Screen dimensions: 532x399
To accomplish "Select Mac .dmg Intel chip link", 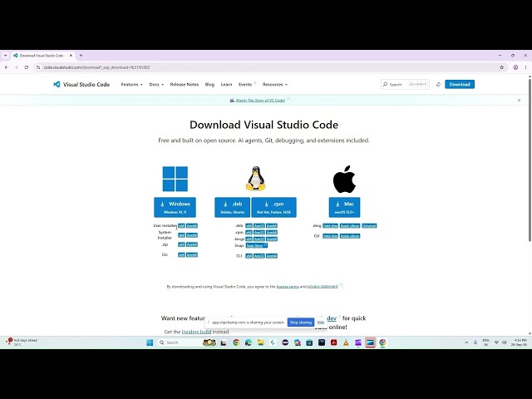I will 331,225.
